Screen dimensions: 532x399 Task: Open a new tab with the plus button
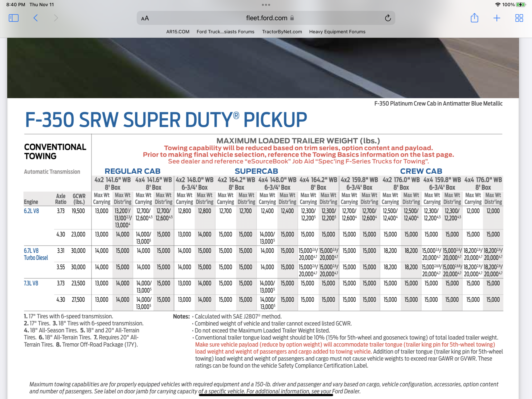497,18
